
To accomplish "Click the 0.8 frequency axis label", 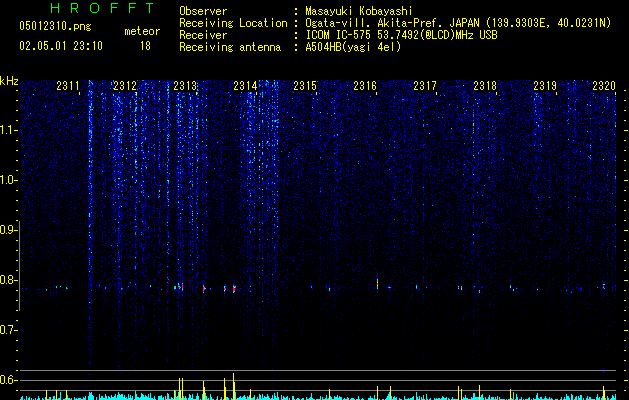I will [x=7, y=280].
